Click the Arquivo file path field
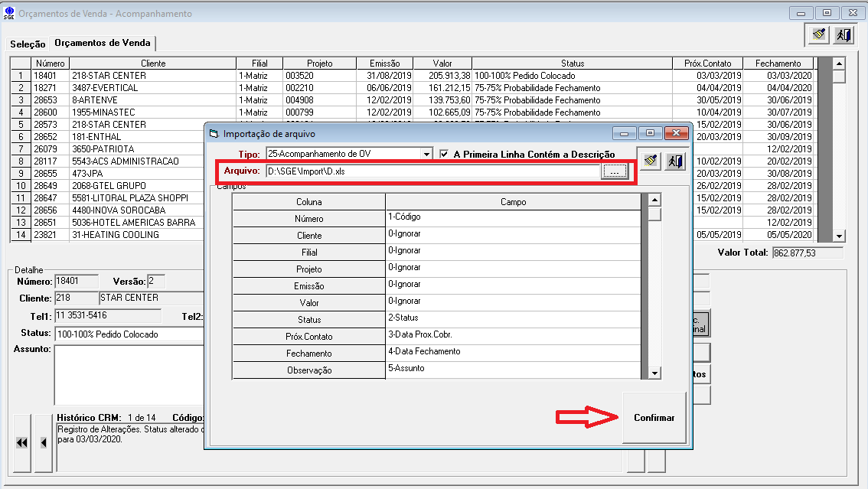 point(432,172)
